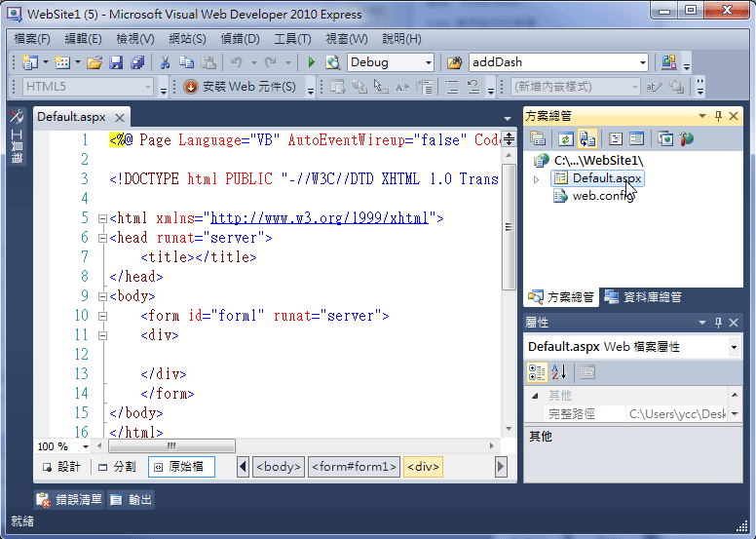The height and width of the screenshot is (539, 756).
Task: Click the extension manager toolbar icon
Action: click(669, 62)
